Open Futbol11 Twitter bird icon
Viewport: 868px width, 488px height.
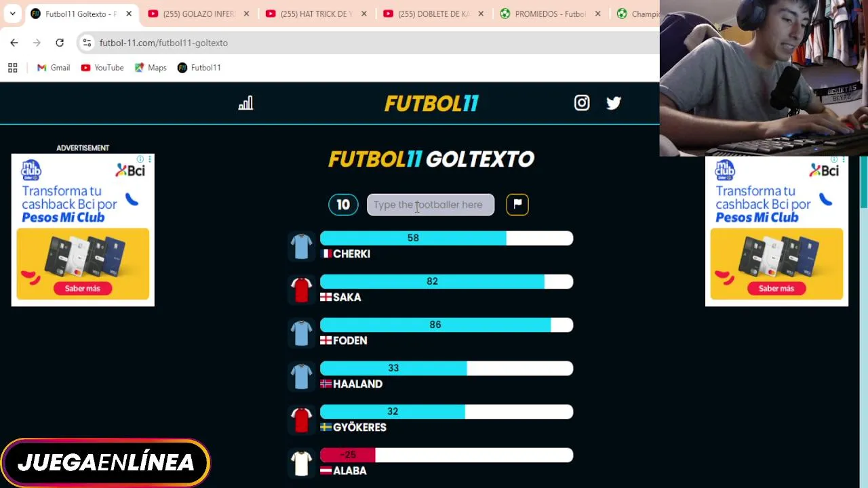click(614, 103)
